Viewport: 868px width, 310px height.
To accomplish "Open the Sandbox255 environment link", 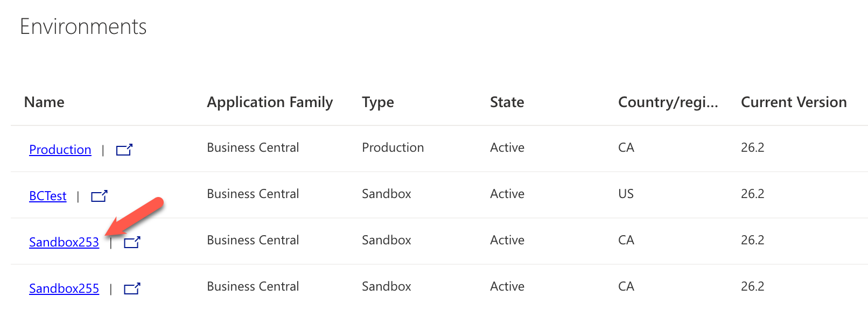I will point(64,288).
